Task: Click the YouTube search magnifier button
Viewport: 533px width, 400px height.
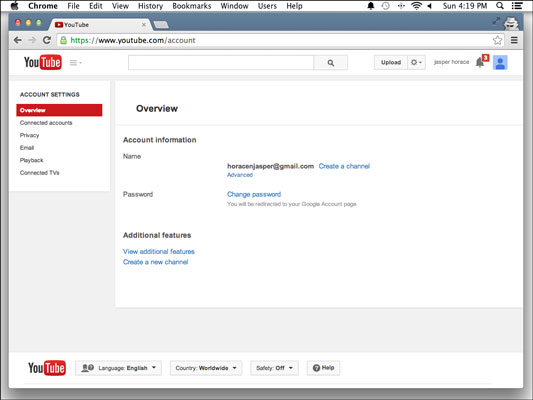Action: tap(330, 63)
